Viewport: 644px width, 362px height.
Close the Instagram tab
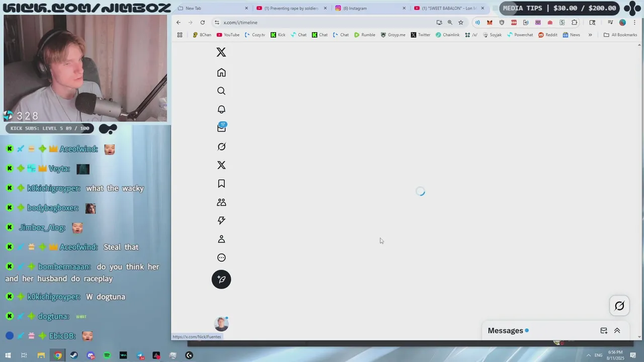coord(404,8)
